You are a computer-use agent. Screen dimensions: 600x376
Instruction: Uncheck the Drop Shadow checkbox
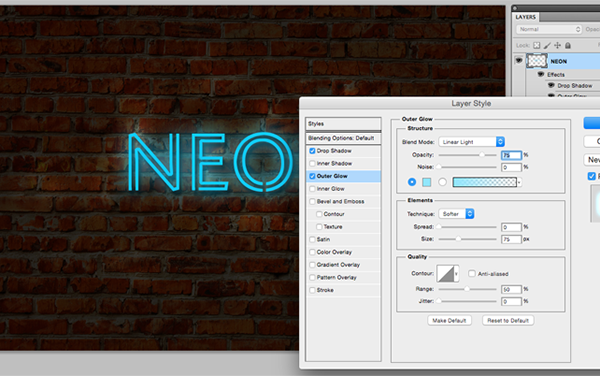(312, 151)
